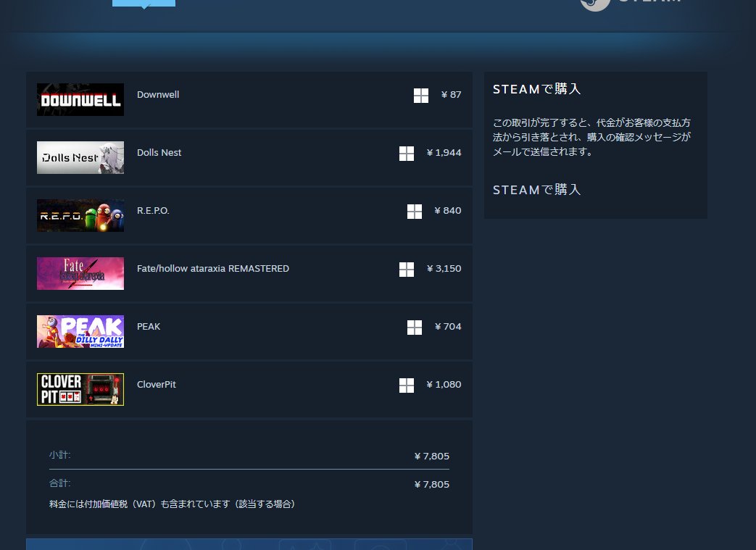Click the ¥ 3,150 price
The height and width of the screenshot is (550, 756).
pos(444,269)
